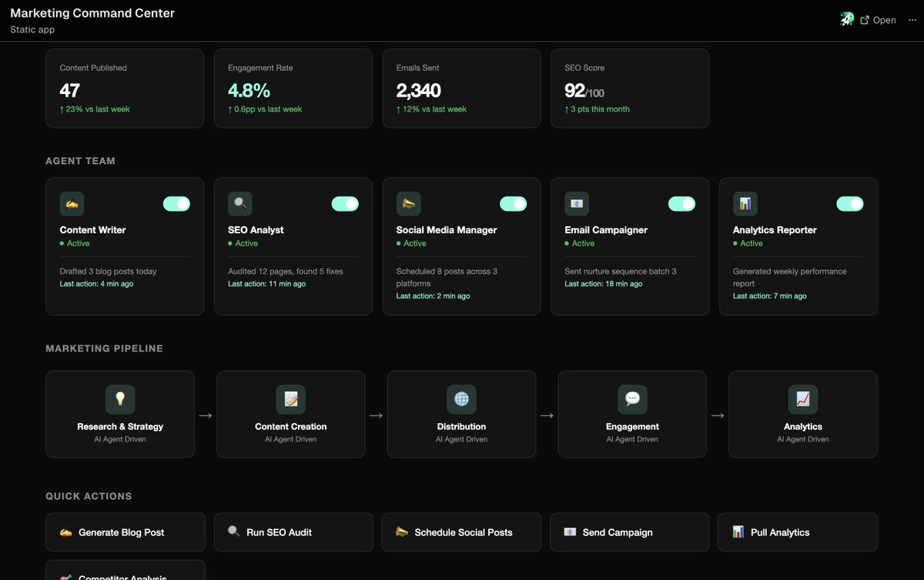Click the Pull Analytics button
The height and width of the screenshot is (580, 924).
797,532
